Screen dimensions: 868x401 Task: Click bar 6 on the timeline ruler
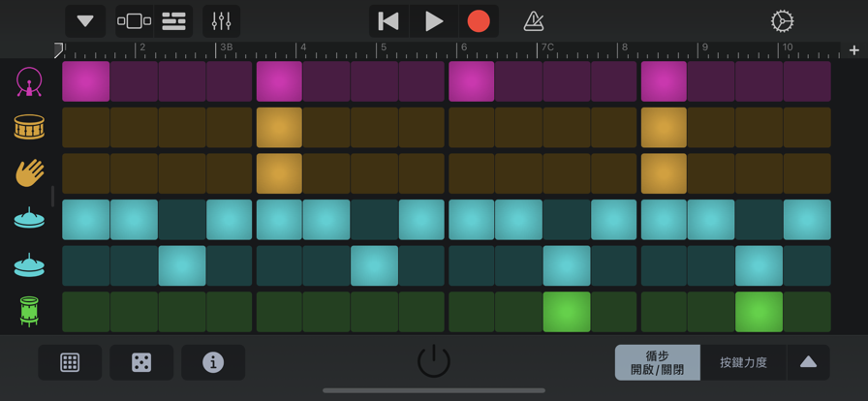(465, 48)
